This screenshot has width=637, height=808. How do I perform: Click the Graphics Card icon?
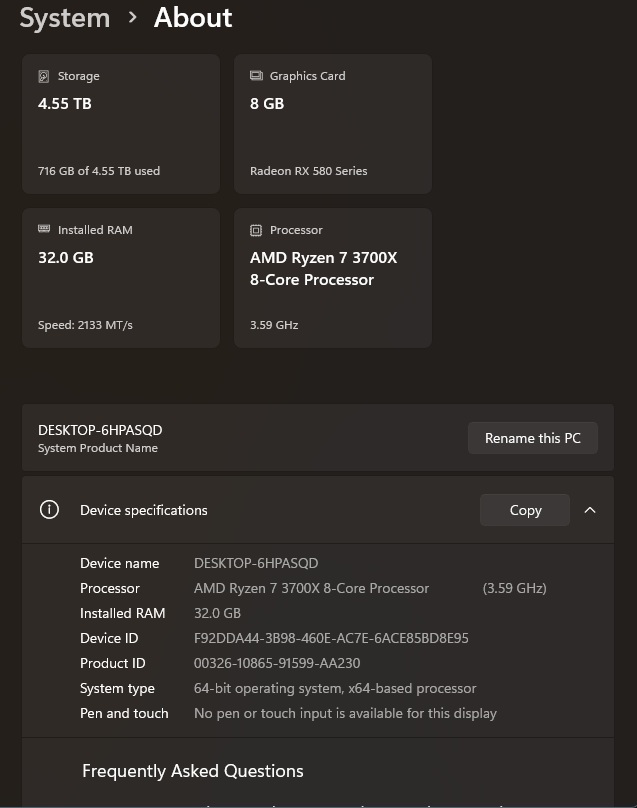coord(255,76)
